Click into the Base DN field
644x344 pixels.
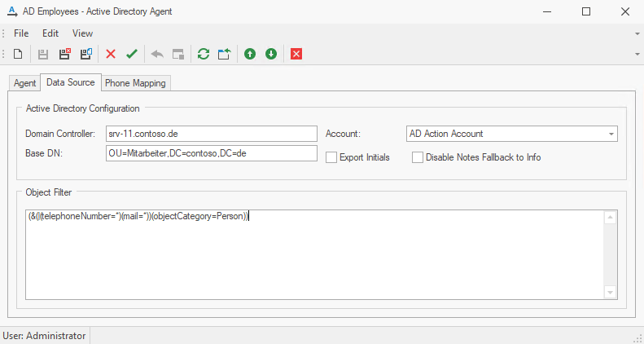(x=212, y=153)
